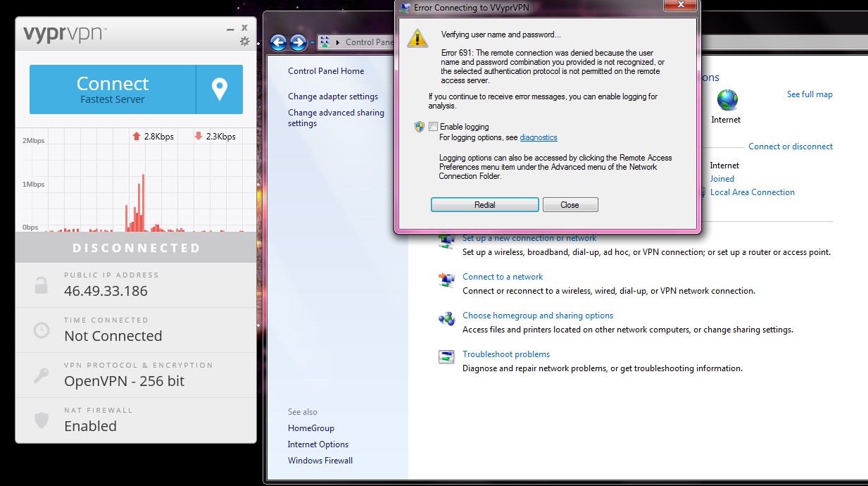Click the UAC shield icon near logging
The width and height of the screenshot is (868, 486).
click(x=420, y=127)
